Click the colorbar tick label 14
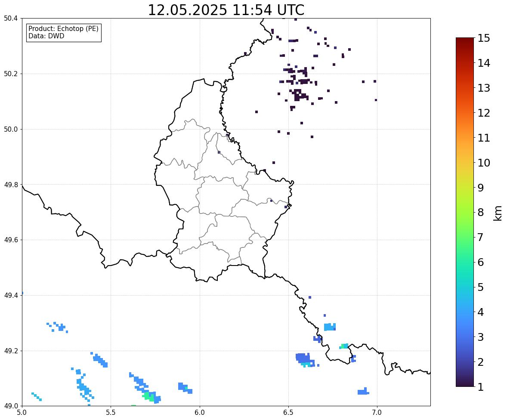The width and height of the screenshot is (507, 420). tap(484, 63)
